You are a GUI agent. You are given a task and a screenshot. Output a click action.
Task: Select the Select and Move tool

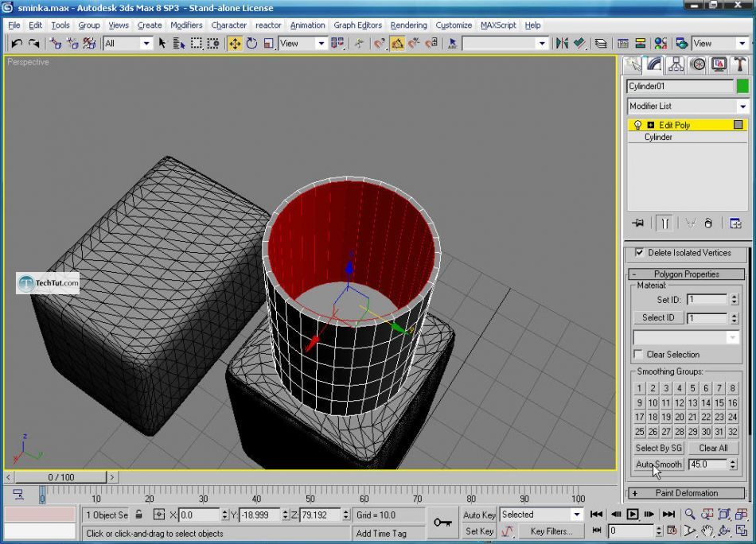[x=235, y=44]
